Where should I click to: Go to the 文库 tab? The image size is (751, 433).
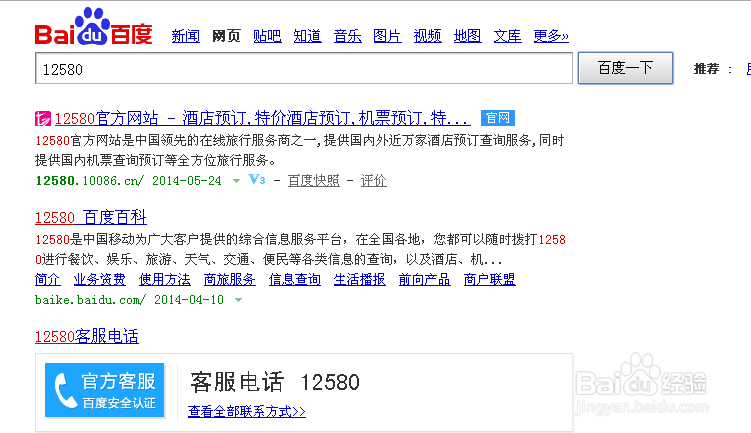(508, 36)
